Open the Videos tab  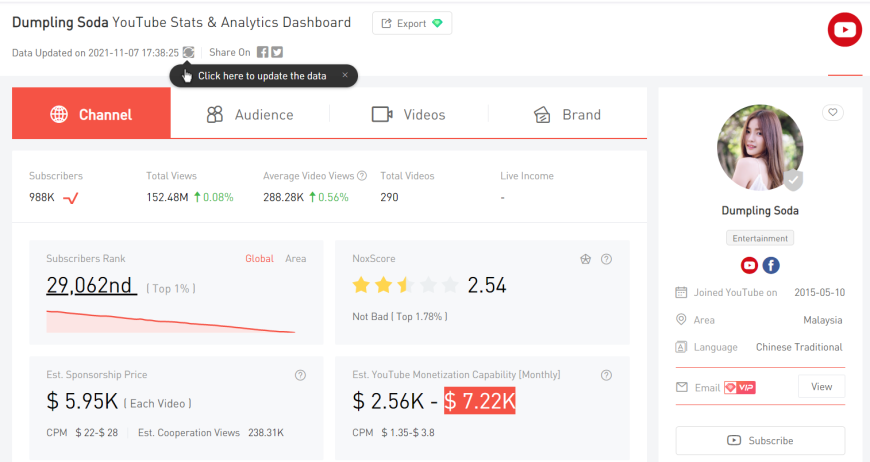tap(408, 115)
